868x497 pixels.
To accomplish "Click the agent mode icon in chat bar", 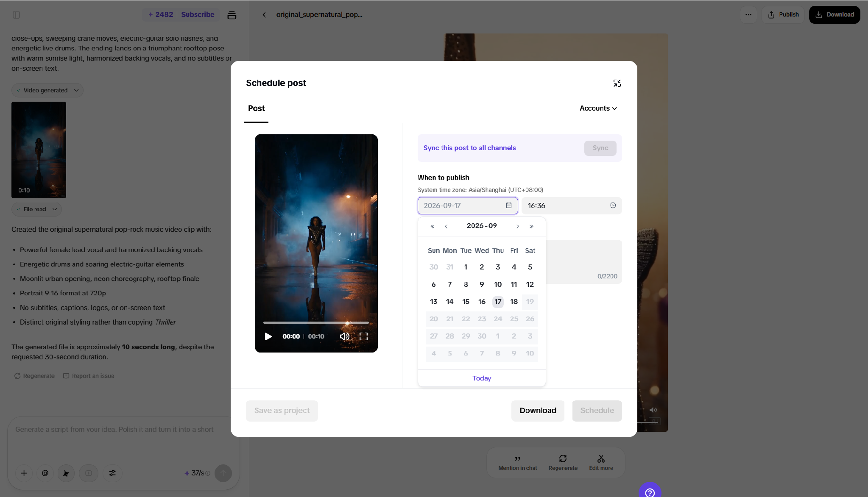I will click(66, 473).
